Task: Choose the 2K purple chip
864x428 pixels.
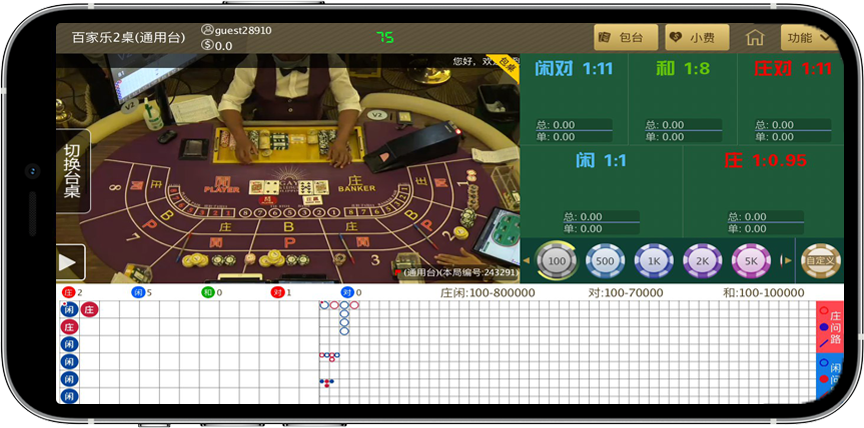Action: (x=702, y=261)
